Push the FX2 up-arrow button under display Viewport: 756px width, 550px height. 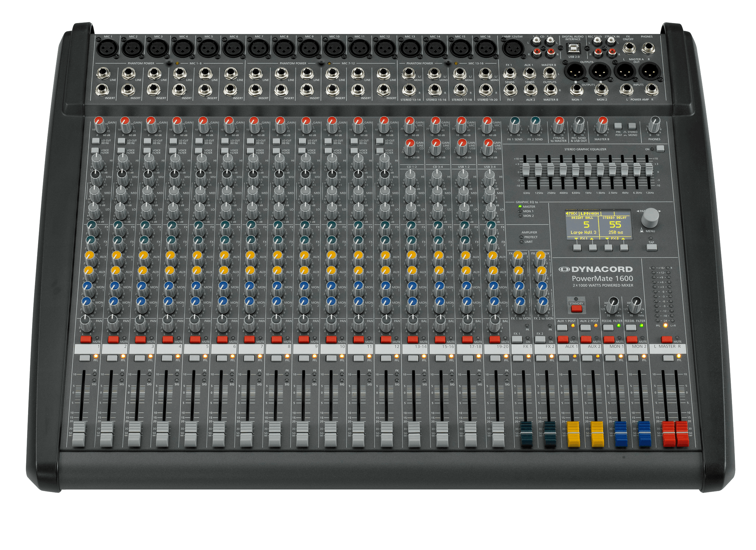[624, 248]
